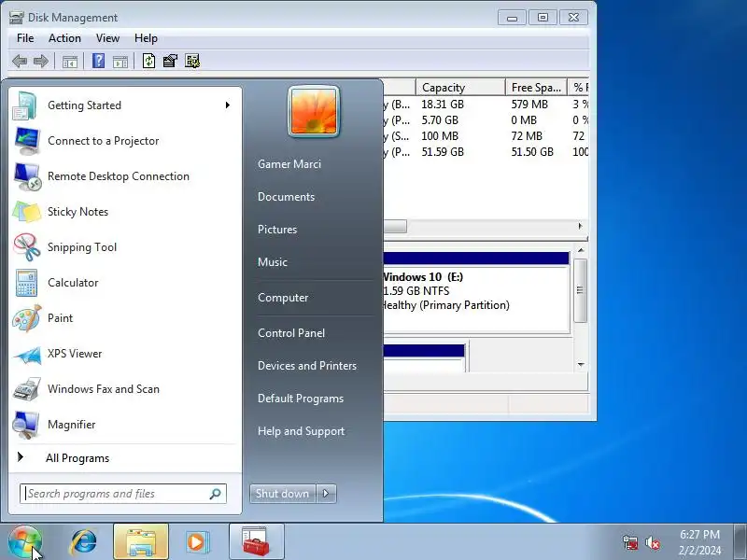Image resolution: width=747 pixels, height=560 pixels.
Task: Click the user account flower picture
Action: 314,111
